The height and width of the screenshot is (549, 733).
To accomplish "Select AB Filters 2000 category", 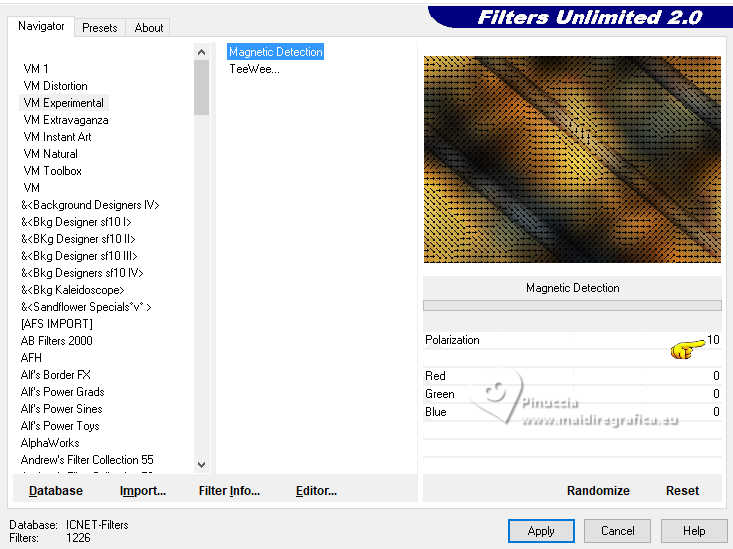I will click(57, 340).
